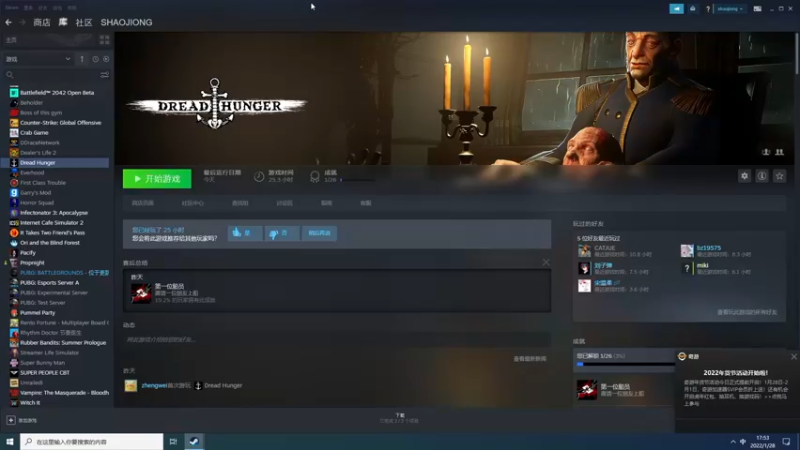Open the Steam help question mark
This screenshot has width=800, height=450.
[x=708, y=9]
